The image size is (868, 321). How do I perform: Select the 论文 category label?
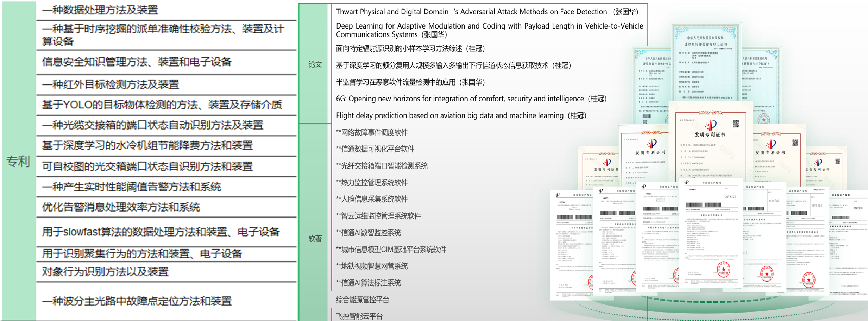tap(315, 64)
